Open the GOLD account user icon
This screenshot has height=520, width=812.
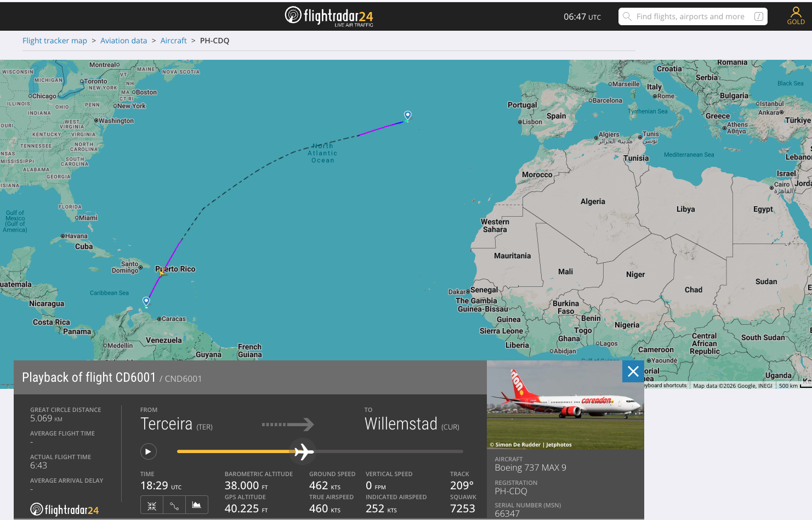796,16
